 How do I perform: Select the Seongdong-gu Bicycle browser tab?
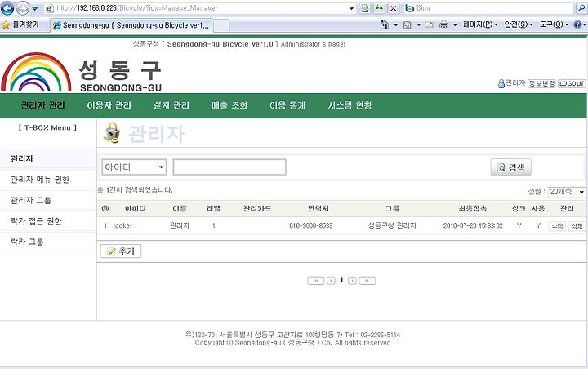[x=132, y=25]
